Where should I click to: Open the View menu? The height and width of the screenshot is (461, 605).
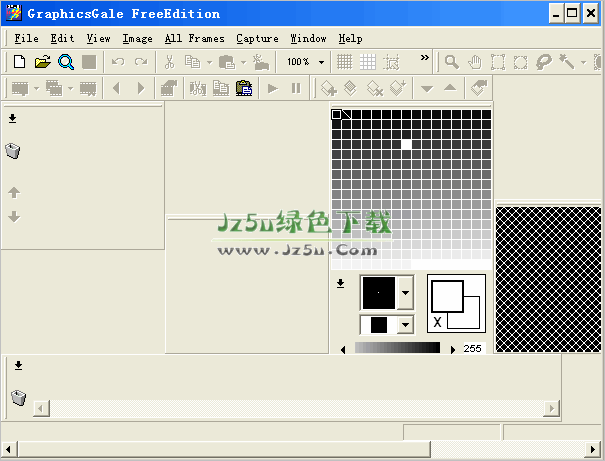(x=98, y=39)
